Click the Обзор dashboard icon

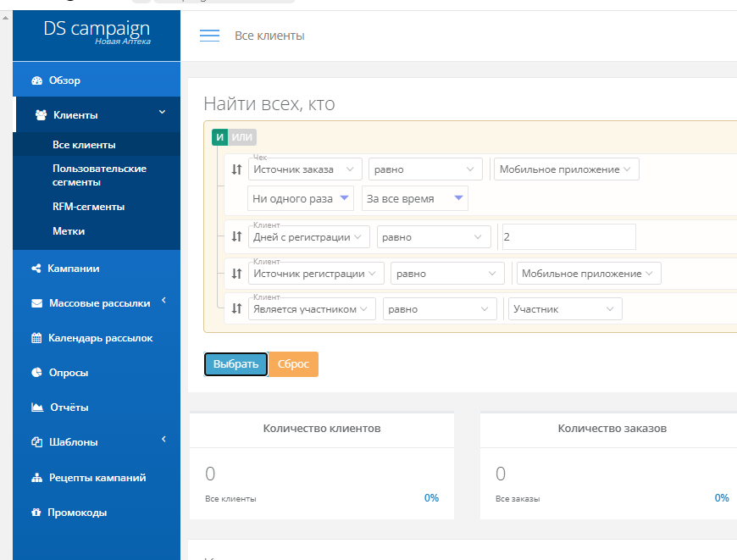pos(36,80)
